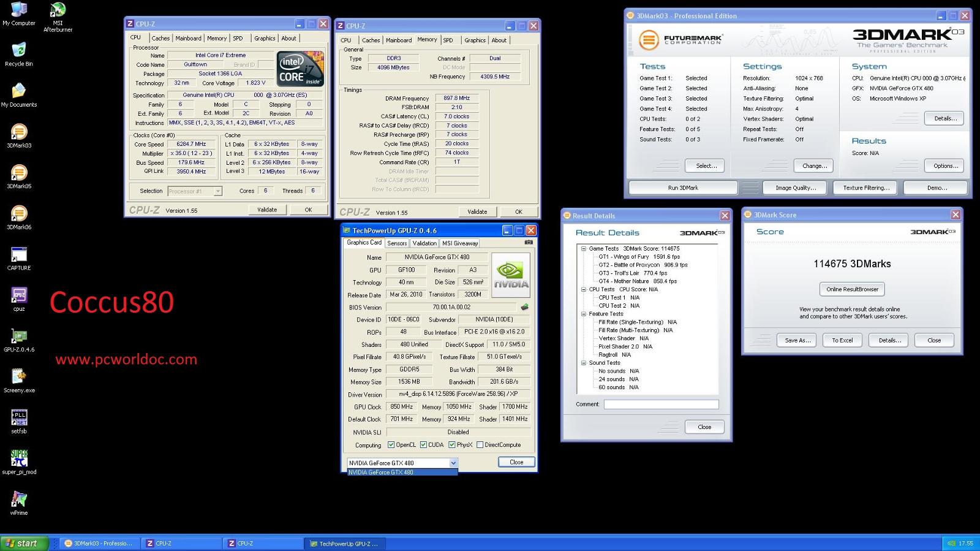Screen dimensions: 980x551
Task: Collapse Game Tests tree node
Action: [584, 249]
